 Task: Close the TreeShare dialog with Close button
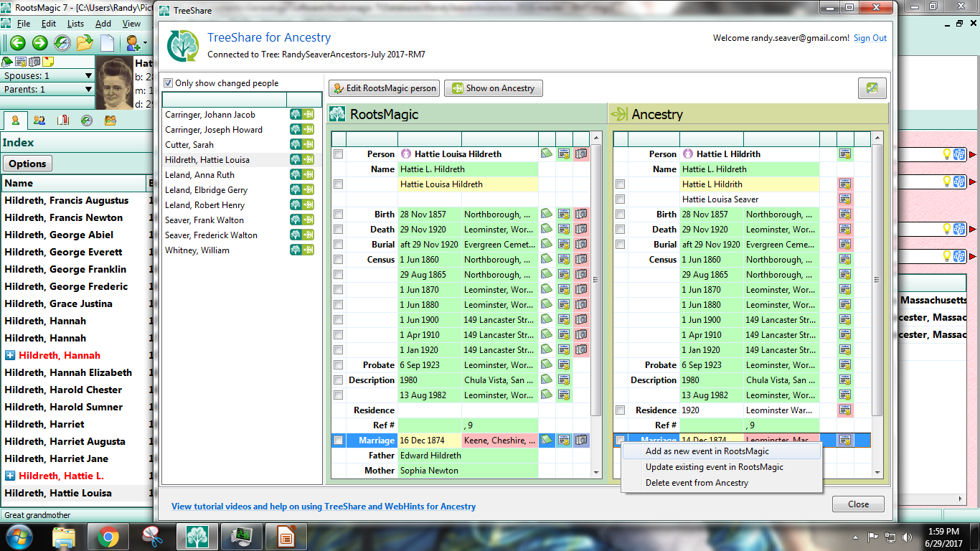(858, 504)
